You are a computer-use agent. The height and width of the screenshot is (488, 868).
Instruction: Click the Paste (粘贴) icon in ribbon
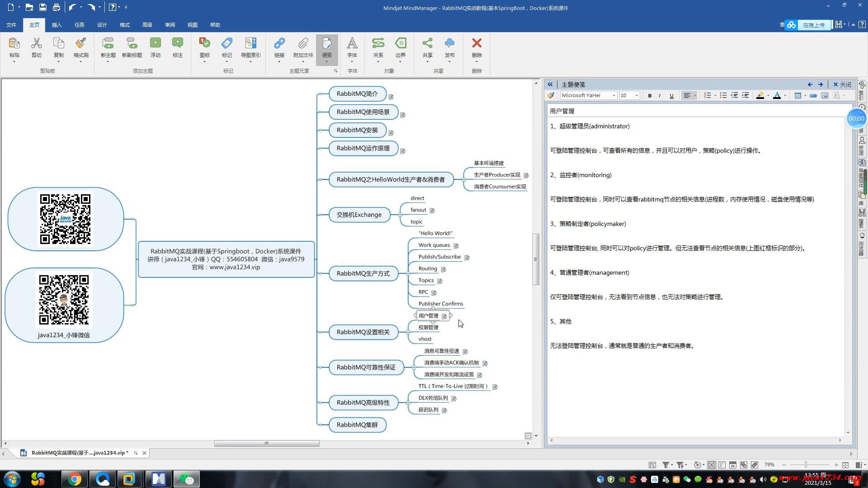click(x=14, y=43)
